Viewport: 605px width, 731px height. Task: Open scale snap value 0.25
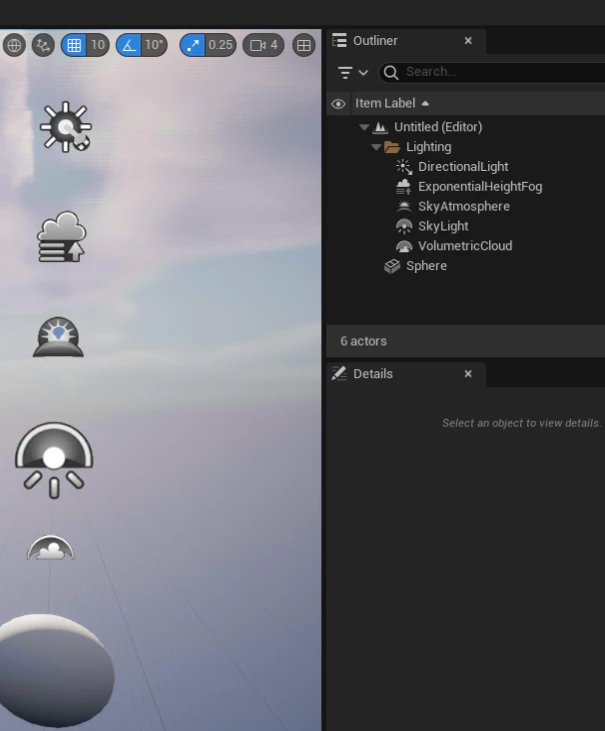(x=220, y=45)
